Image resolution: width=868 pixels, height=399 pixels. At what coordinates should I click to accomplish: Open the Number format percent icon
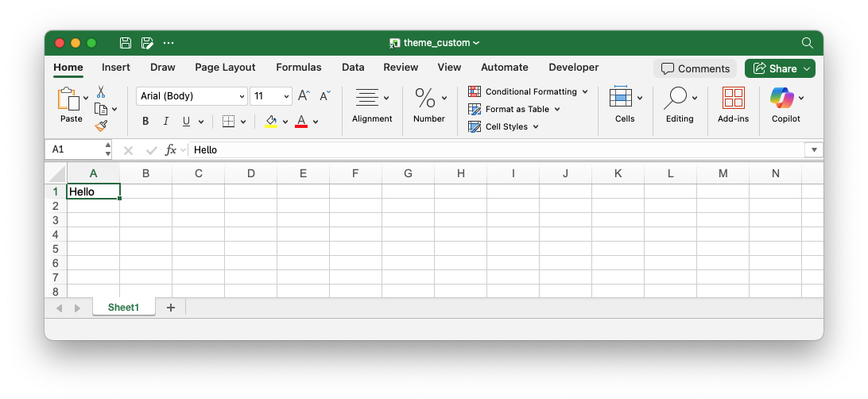click(425, 98)
